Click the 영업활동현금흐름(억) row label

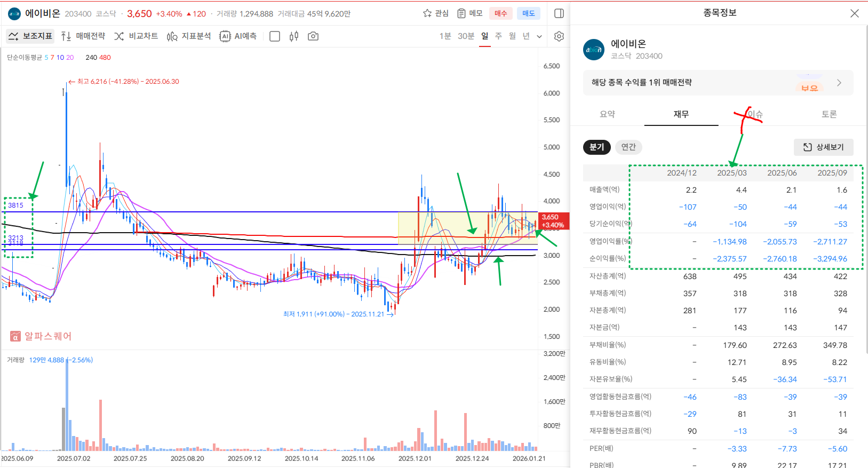pos(620,396)
